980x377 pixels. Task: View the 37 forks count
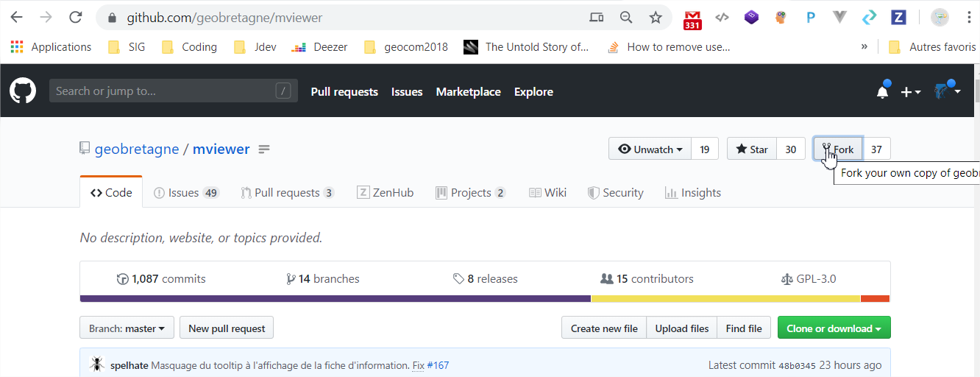click(x=876, y=149)
